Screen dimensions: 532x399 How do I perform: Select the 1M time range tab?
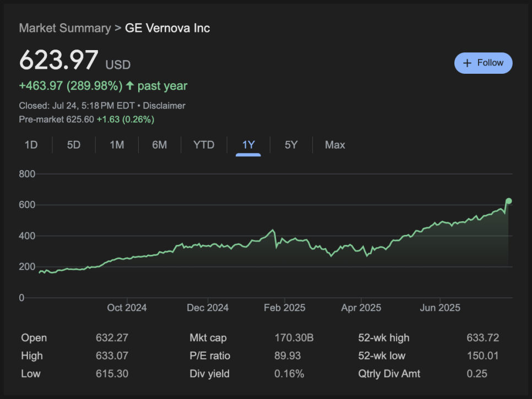coord(117,145)
